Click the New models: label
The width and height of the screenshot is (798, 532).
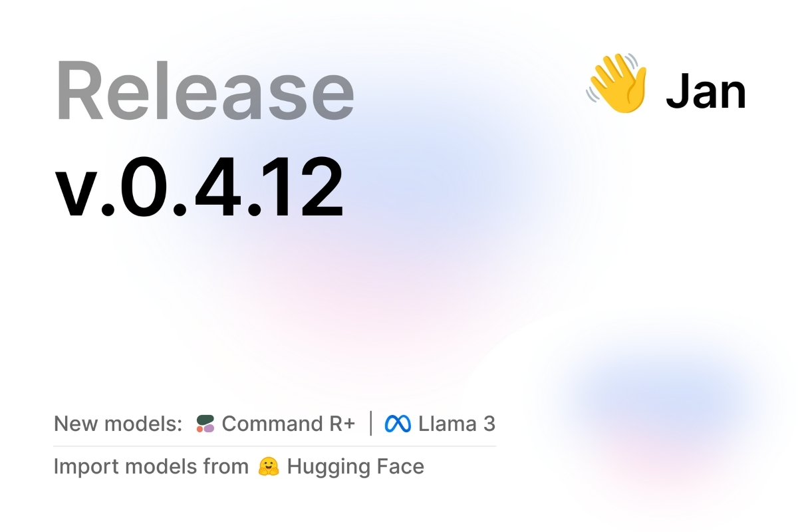[118, 424]
